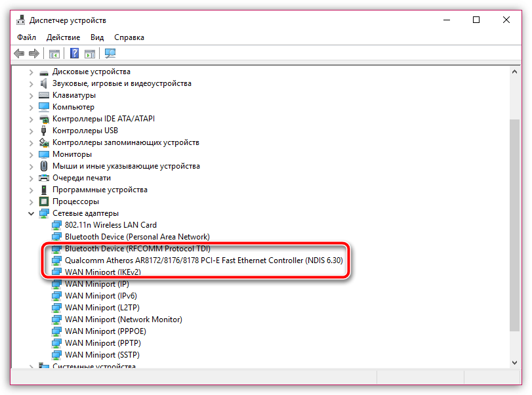
Task: Expand the Дисковые устройства category
Action: 31,72
